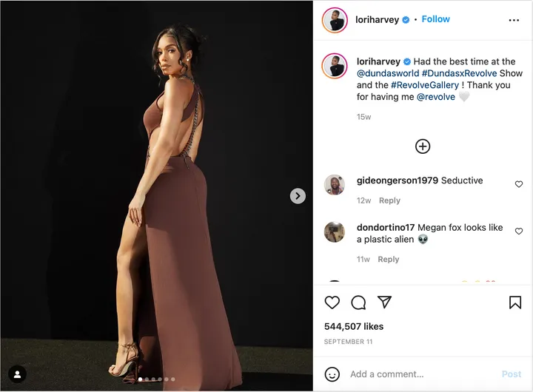Open the emoji picker
Viewport: 533px width, 392px height.
[x=332, y=374]
